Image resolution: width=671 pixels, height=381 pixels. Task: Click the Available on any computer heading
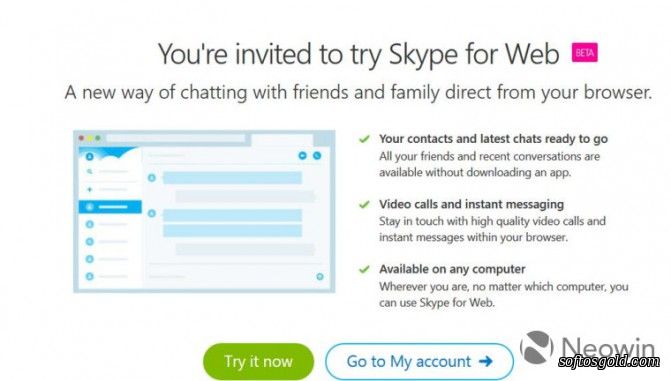coord(452,269)
